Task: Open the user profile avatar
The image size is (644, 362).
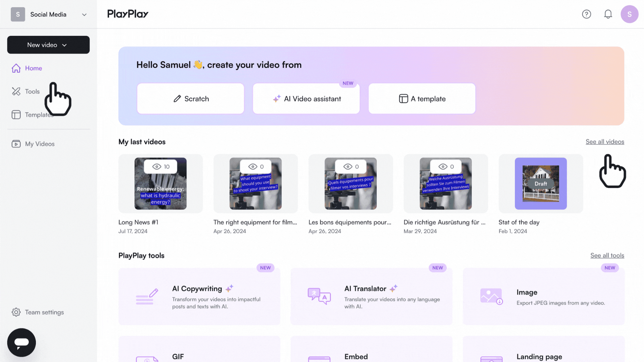Action: pyautogui.click(x=629, y=14)
